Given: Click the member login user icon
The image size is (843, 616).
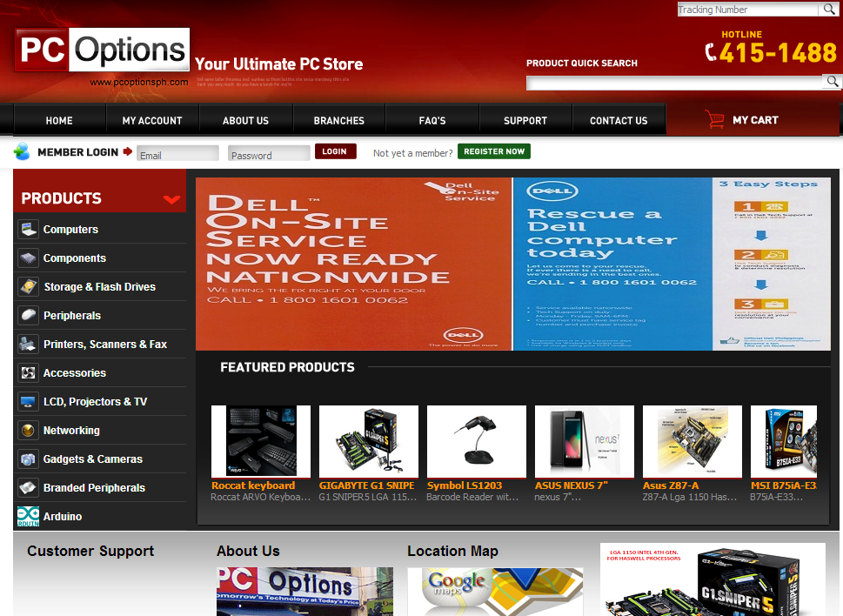Looking at the screenshot, I should coord(22,151).
